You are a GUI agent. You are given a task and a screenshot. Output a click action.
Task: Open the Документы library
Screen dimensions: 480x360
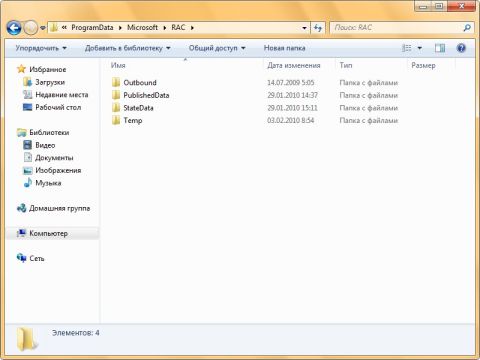54,158
